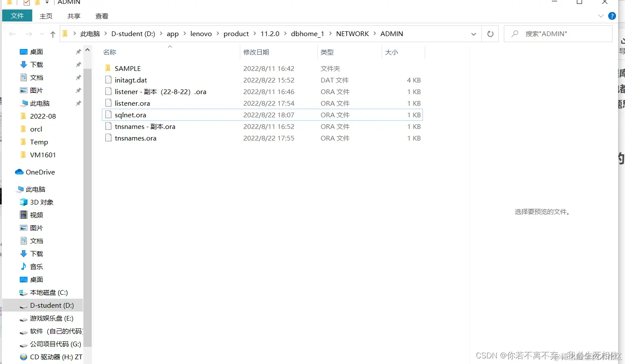
Task: Open the Temp folder in sidebar
Action: coord(39,142)
